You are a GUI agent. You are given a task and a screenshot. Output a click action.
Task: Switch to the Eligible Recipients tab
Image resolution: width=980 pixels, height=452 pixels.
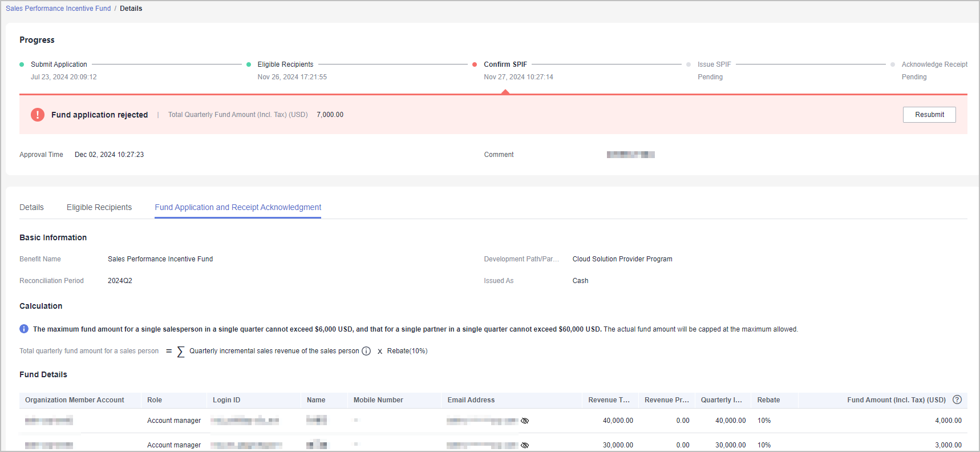coord(99,207)
